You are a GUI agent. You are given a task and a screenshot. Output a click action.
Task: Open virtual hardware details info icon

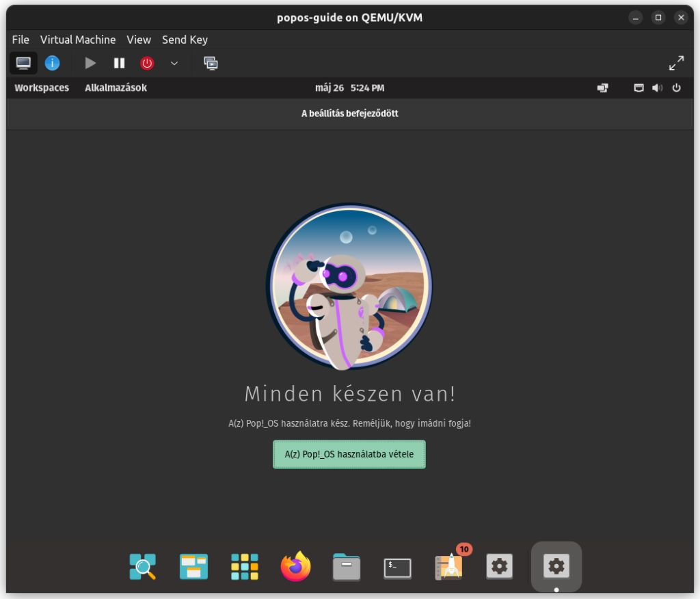pyautogui.click(x=52, y=63)
